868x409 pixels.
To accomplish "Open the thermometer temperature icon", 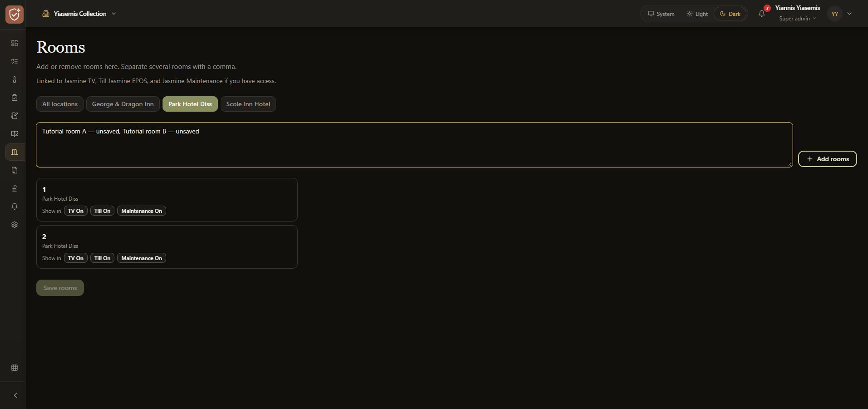I will pyautogui.click(x=15, y=79).
